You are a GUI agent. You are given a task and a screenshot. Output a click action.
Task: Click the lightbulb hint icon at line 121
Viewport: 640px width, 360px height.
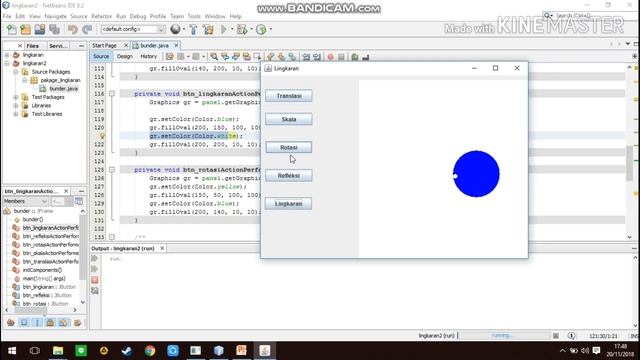pyautogui.click(x=102, y=136)
